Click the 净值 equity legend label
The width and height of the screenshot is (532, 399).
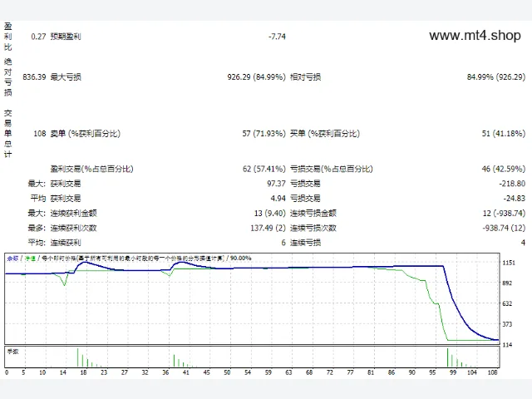point(30,259)
